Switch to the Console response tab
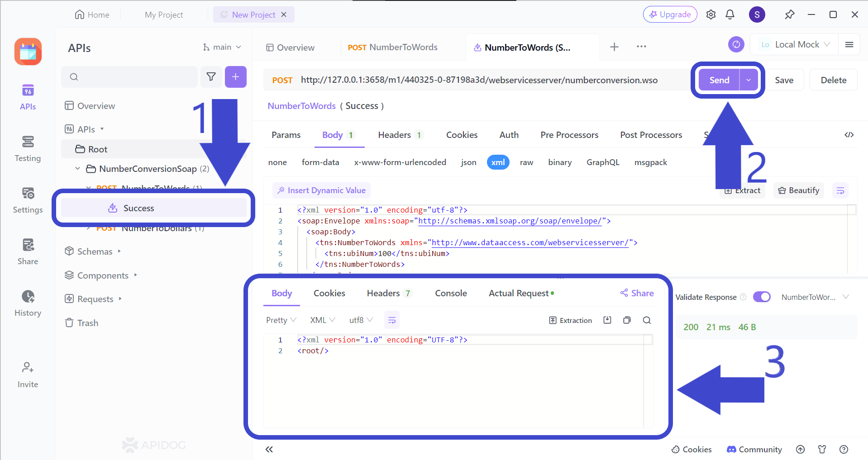Viewport: 868px width, 460px height. tap(450, 293)
